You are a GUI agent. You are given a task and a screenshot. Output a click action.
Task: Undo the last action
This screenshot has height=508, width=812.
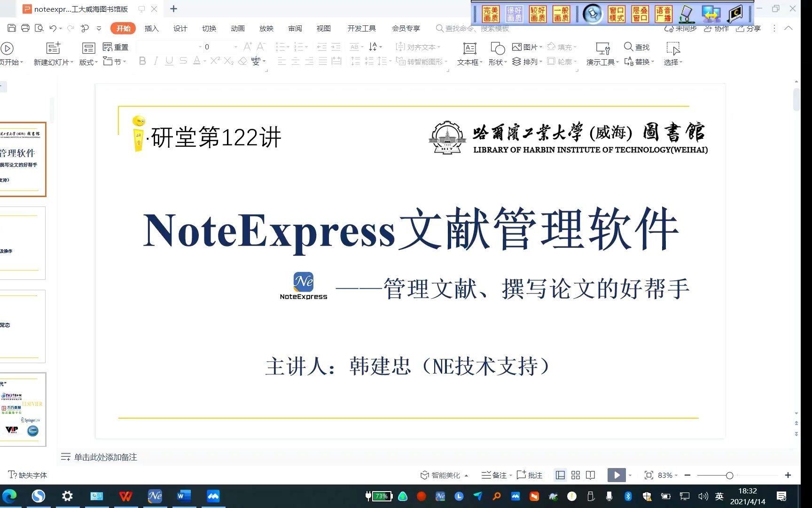53,28
